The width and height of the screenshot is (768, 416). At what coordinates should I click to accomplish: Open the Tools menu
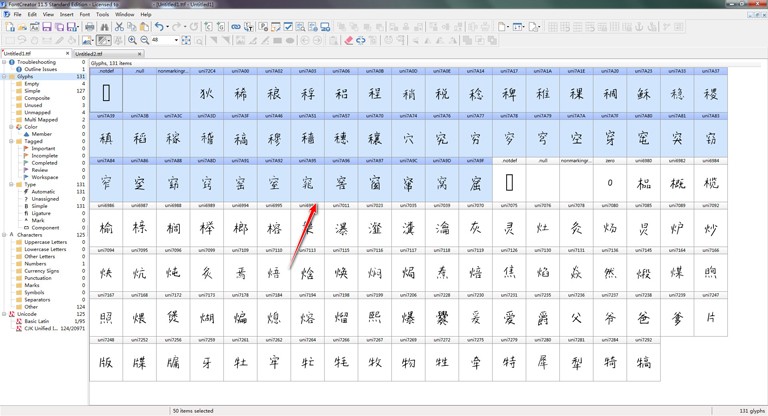coord(103,15)
